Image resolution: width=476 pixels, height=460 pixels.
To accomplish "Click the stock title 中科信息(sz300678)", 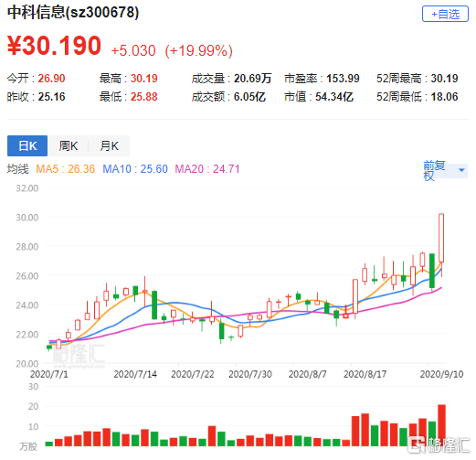I will click(x=73, y=13).
